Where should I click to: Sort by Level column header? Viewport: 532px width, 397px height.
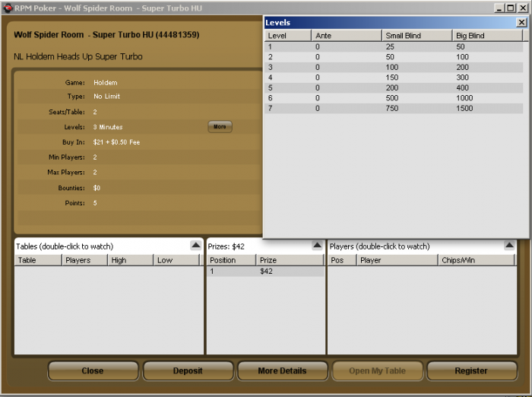point(288,35)
